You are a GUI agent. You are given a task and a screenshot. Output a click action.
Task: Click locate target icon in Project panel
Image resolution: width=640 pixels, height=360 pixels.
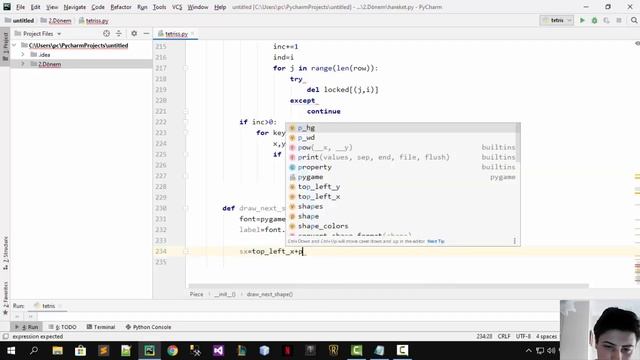pyautogui.click(x=107, y=33)
